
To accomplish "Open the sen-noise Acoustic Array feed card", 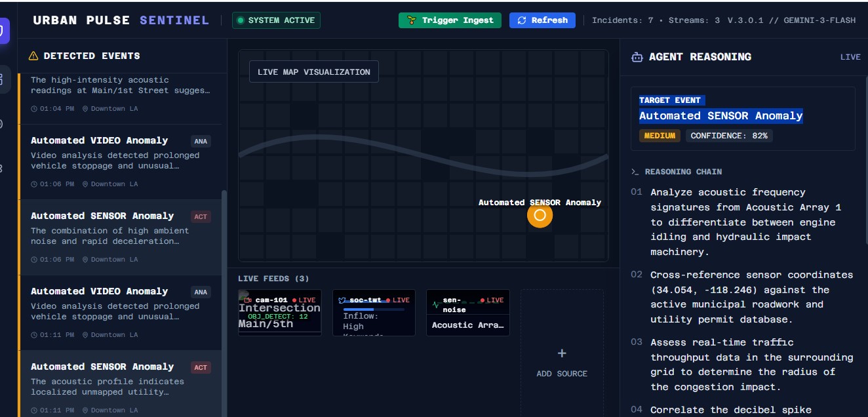I will (467, 313).
